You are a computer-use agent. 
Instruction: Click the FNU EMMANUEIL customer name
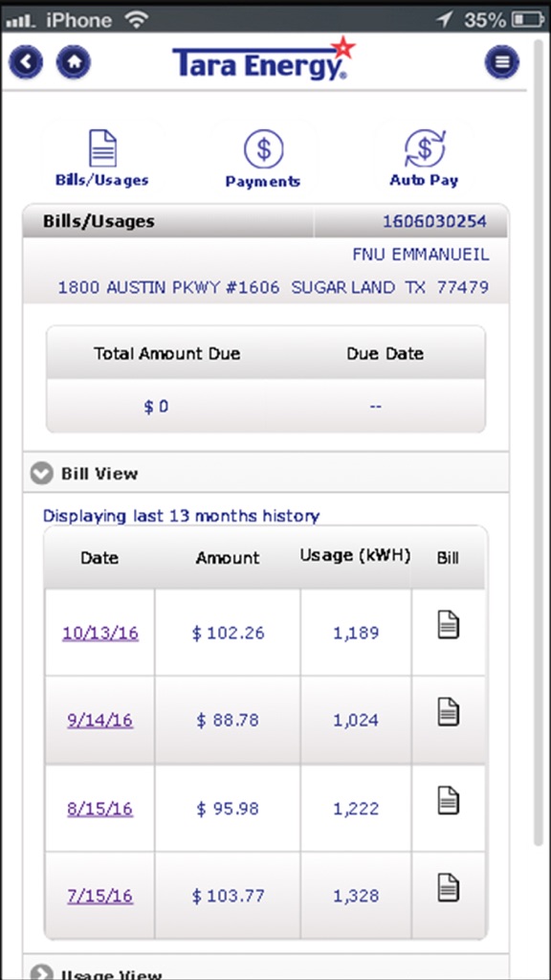click(x=421, y=255)
